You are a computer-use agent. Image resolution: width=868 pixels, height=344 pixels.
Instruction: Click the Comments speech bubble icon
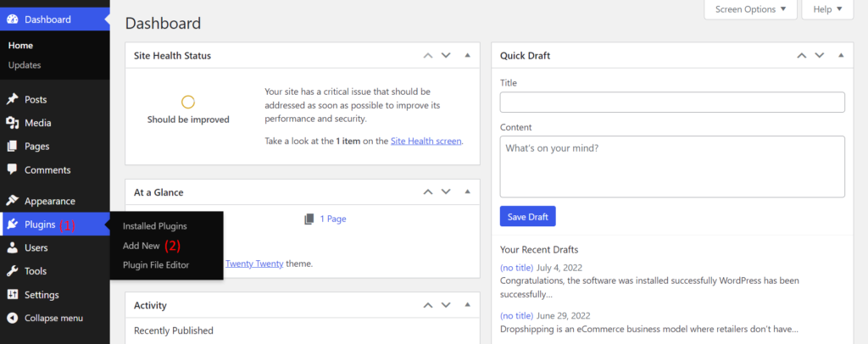tap(12, 169)
